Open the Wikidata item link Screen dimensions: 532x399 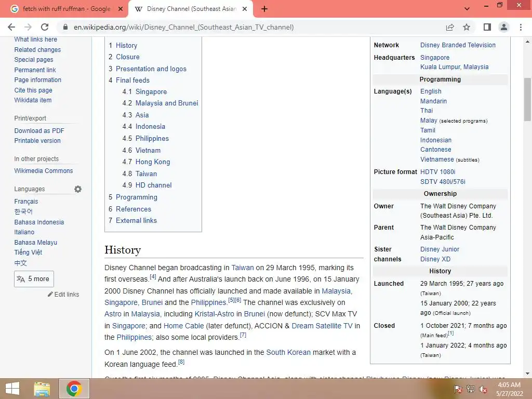coord(33,100)
